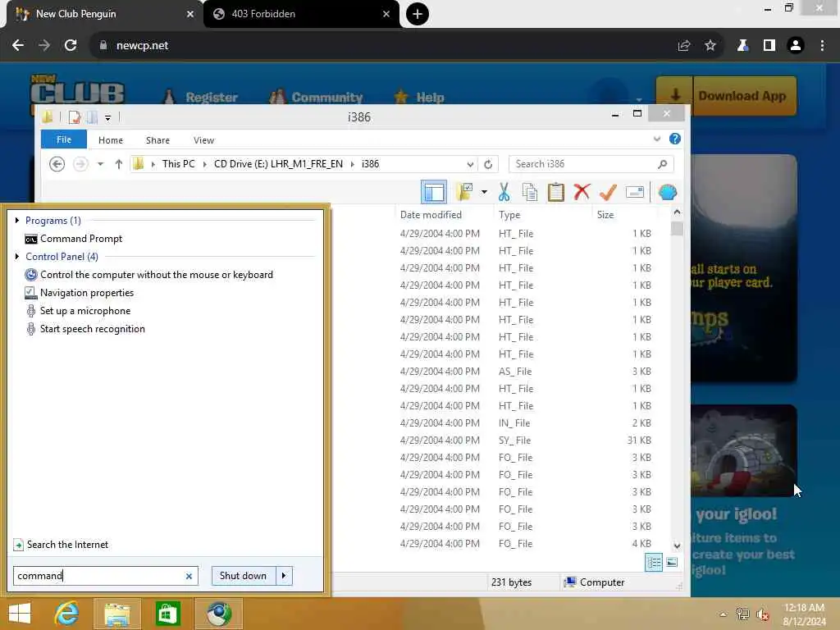Screen dimensions: 840x630
Task: Clear the start menu search text
Action: [189, 576]
